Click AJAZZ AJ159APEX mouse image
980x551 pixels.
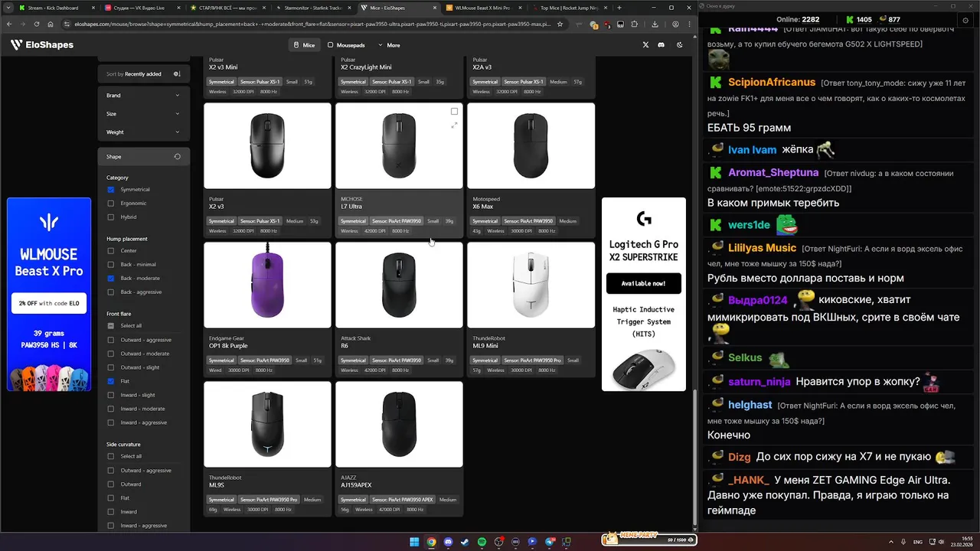click(399, 424)
